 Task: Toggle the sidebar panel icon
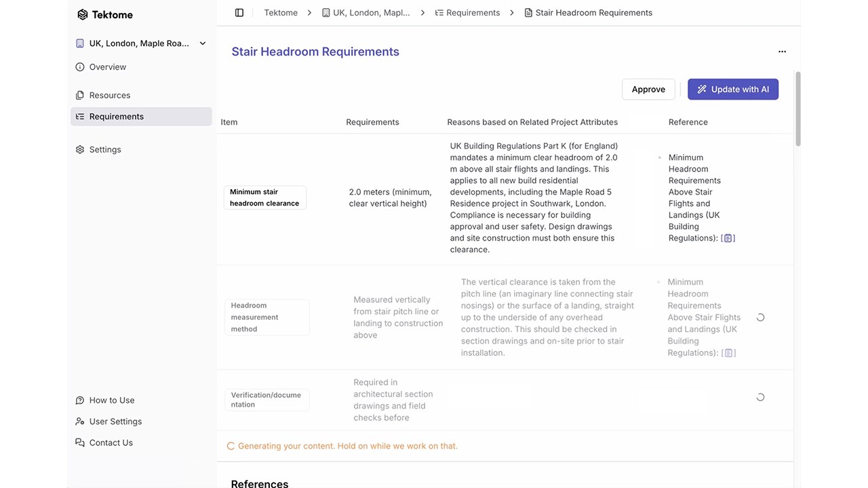click(x=239, y=12)
